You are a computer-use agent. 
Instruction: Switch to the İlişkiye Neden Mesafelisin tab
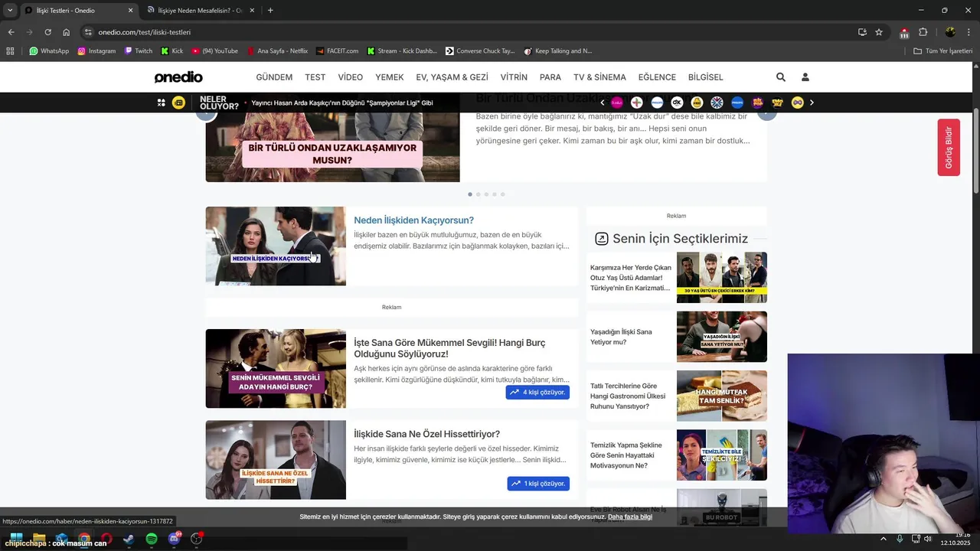click(200, 11)
